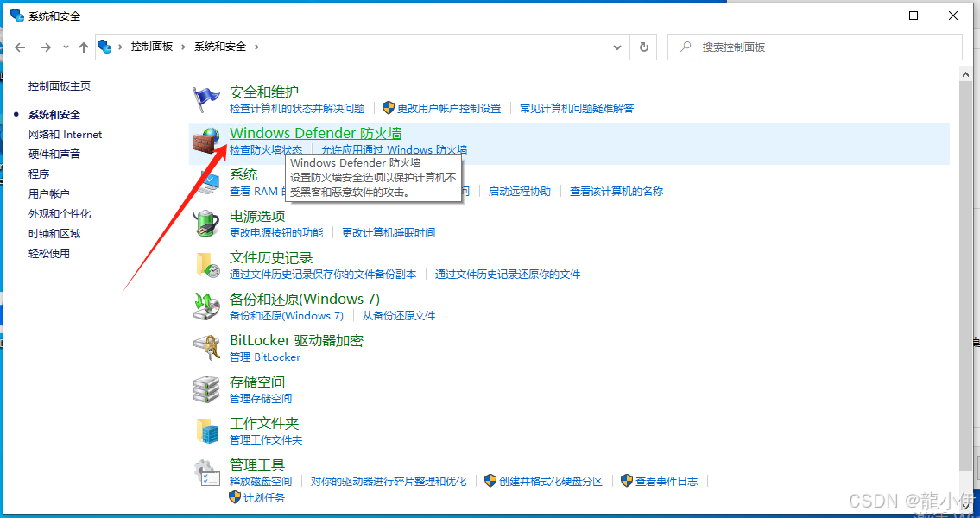Open Windows Defender 防火墙 heading

click(316, 133)
